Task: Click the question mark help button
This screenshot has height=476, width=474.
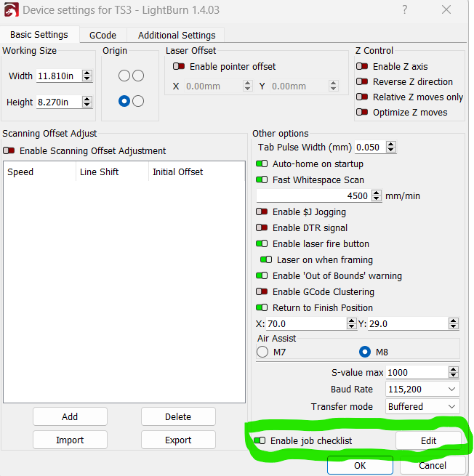Action: 405,9
